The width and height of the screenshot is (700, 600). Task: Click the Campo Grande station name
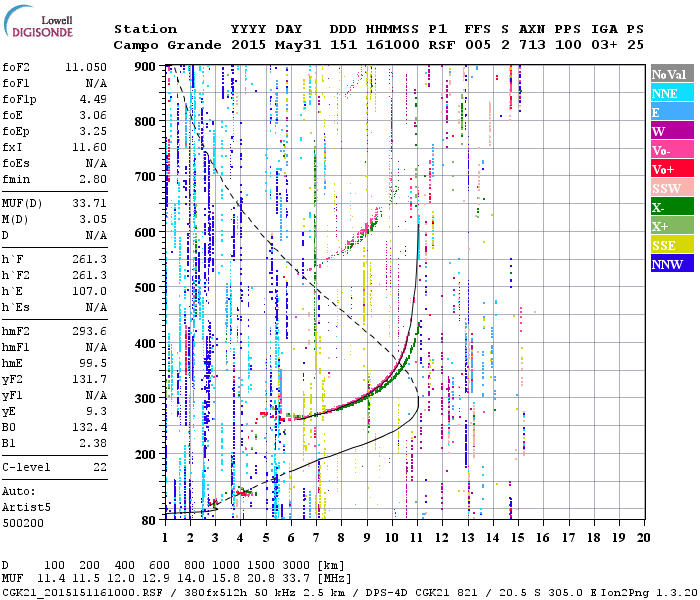(x=167, y=45)
